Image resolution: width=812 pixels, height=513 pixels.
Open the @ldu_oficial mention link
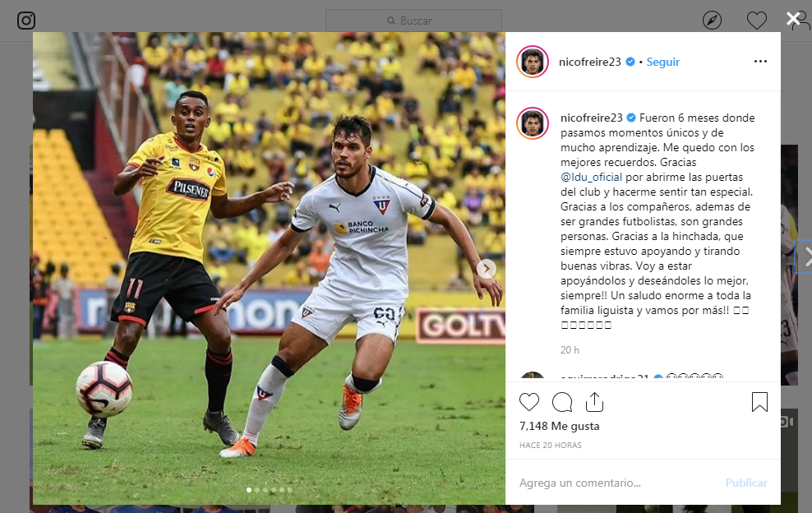(x=591, y=178)
